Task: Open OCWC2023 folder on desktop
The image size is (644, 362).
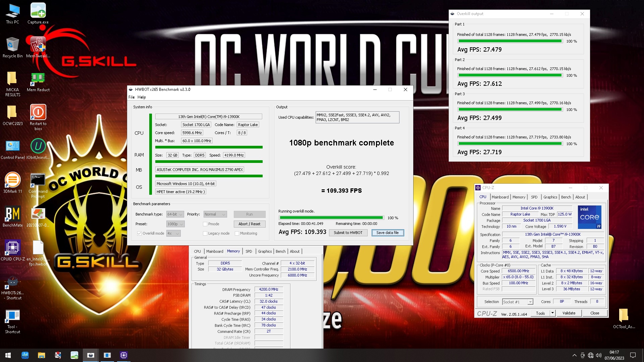Action: [12, 115]
